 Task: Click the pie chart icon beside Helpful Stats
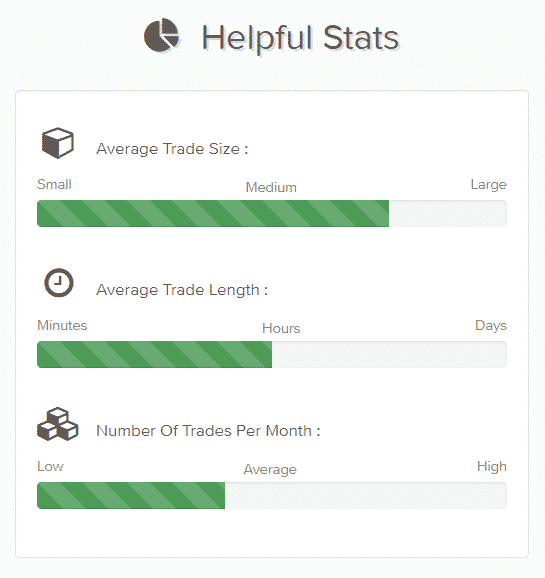coord(161,35)
